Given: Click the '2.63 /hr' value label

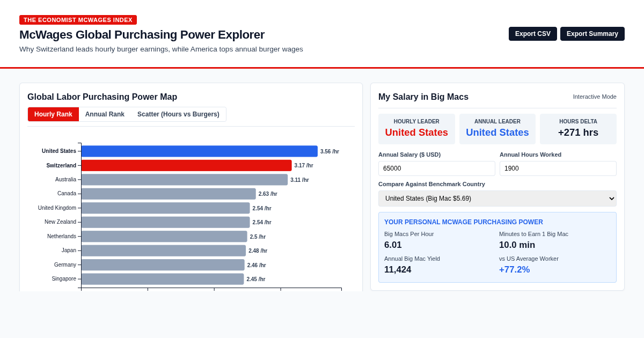Looking at the screenshot, I should pyautogui.click(x=268, y=194).
